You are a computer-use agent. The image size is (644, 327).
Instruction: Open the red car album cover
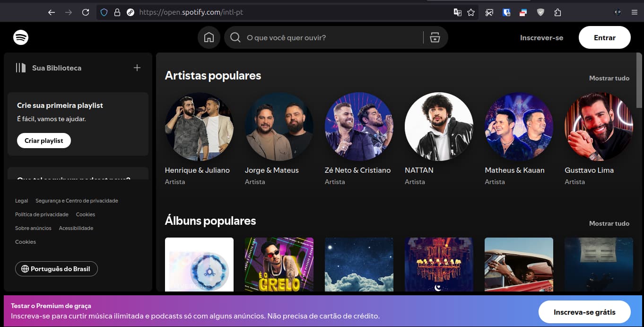pos(519,264)
